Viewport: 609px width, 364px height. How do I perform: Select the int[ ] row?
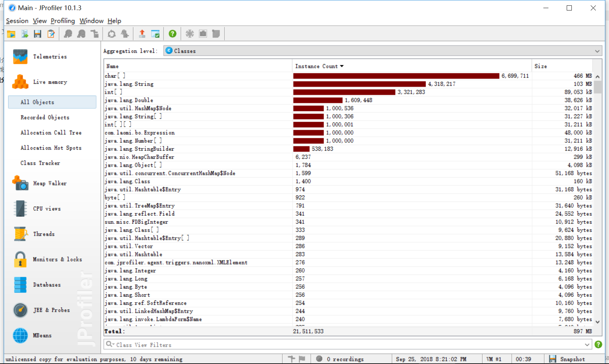pyautogui.click(x=348, y=92)
